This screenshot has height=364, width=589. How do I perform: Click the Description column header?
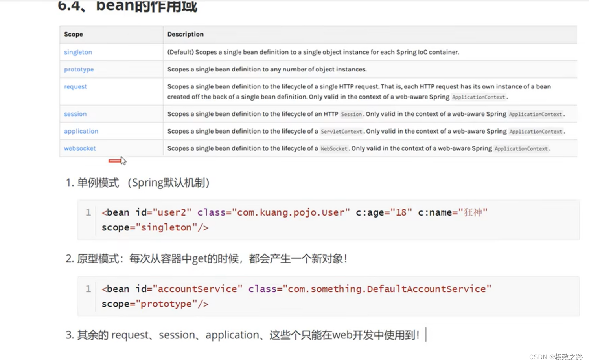[x=186, y=34]
